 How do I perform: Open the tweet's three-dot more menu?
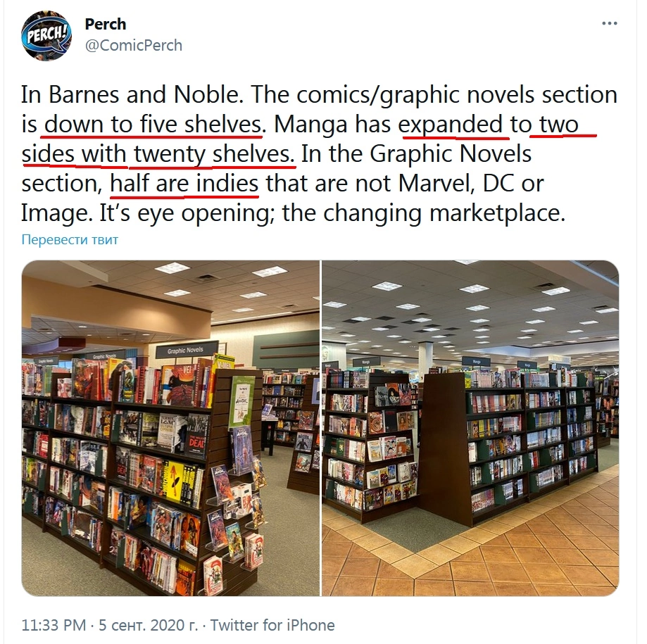tap(609, 23)
